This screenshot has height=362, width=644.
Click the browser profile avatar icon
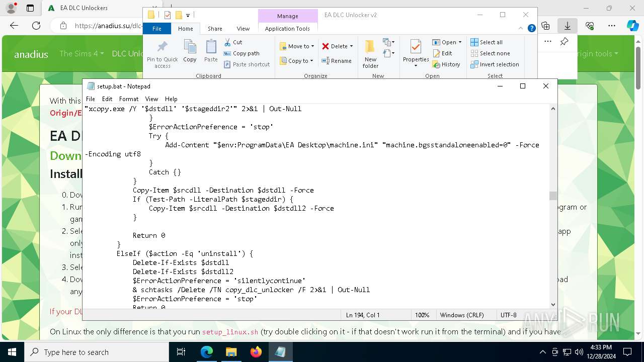coord(11,8)
